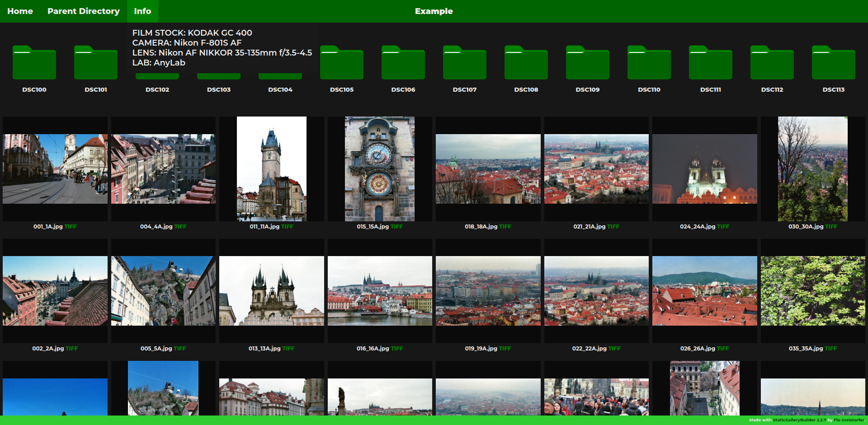
Task: View the clock tower photo 011_11A.jpg
Action: pos(271,169)
